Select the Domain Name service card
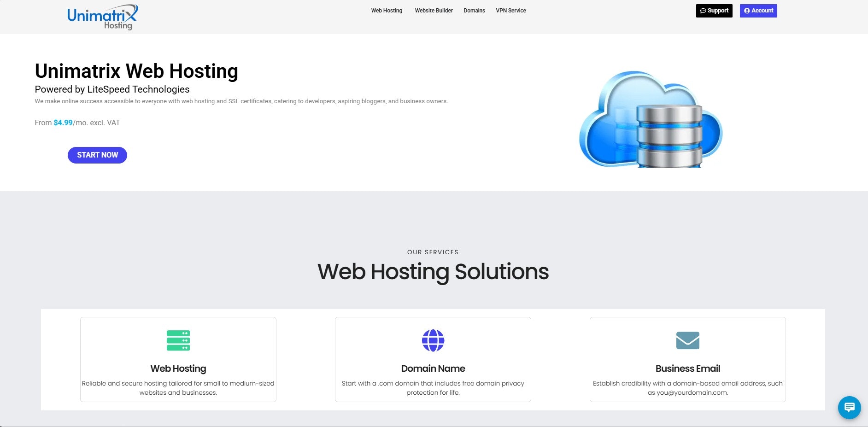This screenshot has width=868, height=427. pyautogui.click(x=433, y=359)
